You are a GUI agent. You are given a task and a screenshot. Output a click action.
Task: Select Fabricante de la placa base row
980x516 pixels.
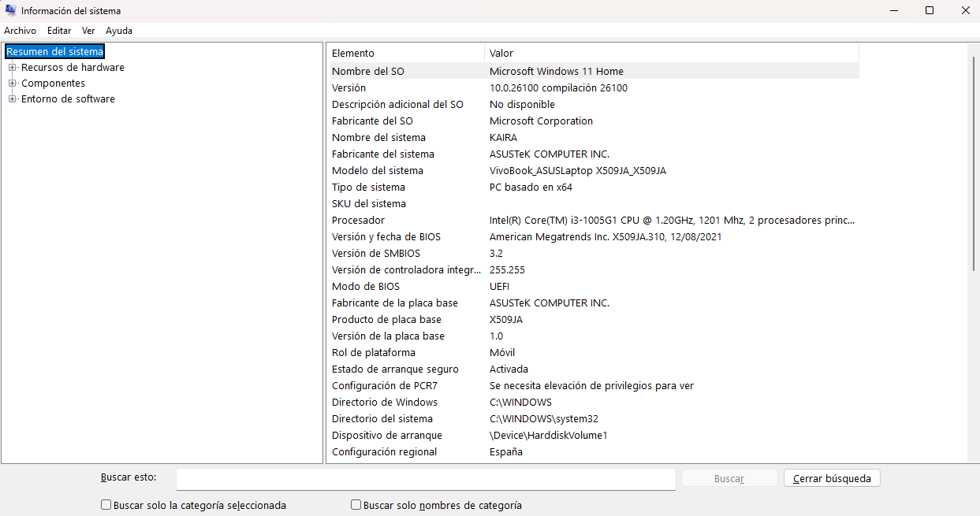593,303
